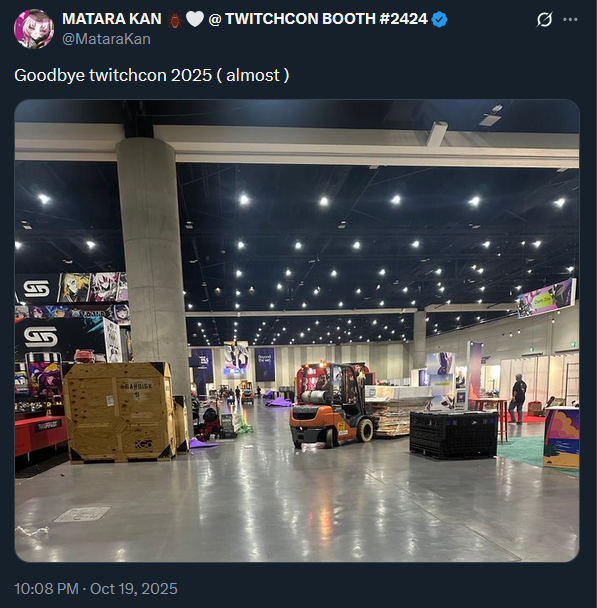Click the black pallet bin in photo
The height and width of the screenshot is (608, 597).
pos(454,434)
